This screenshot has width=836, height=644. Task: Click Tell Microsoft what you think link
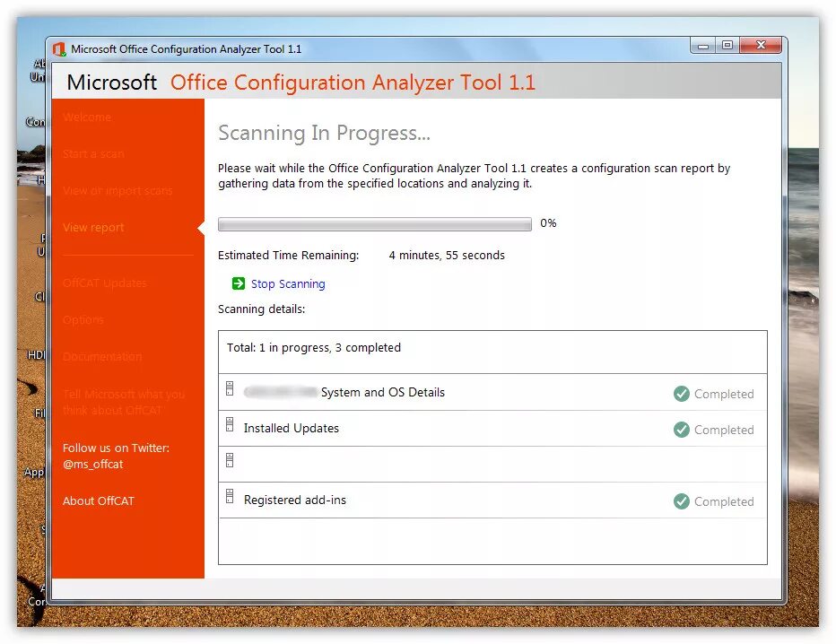124,402
